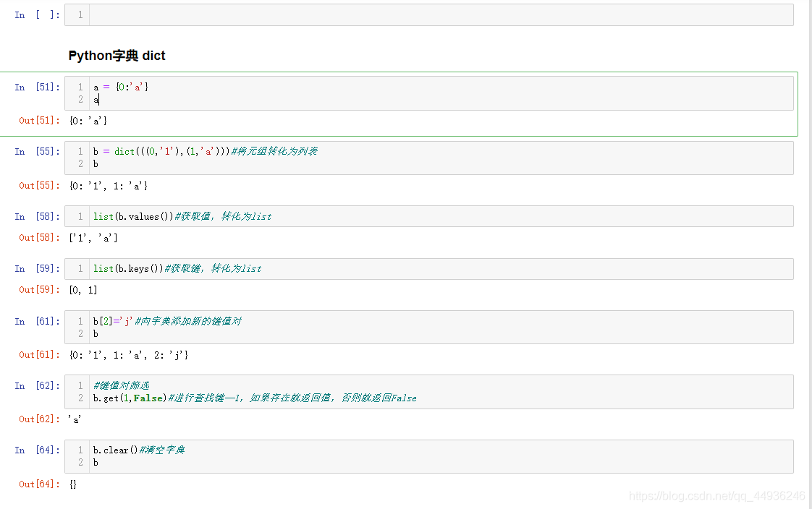Screen dimensions: 812x509
Task: Select cell with dict(((0,'1'),(1,'a')))
Action: click(428, 158)
